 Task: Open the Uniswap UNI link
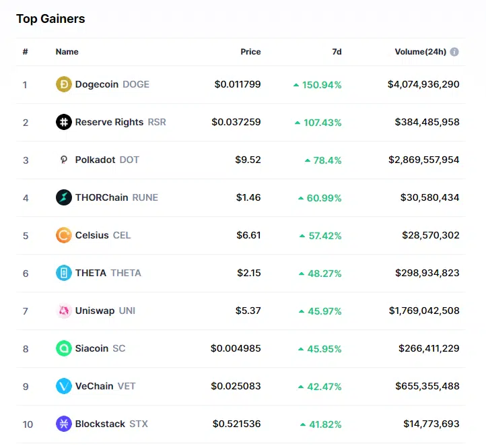pos(105,311)
